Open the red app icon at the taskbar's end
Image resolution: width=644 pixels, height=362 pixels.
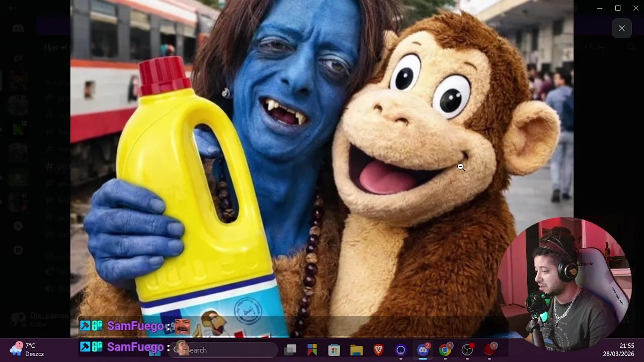[x=490, y=350]
